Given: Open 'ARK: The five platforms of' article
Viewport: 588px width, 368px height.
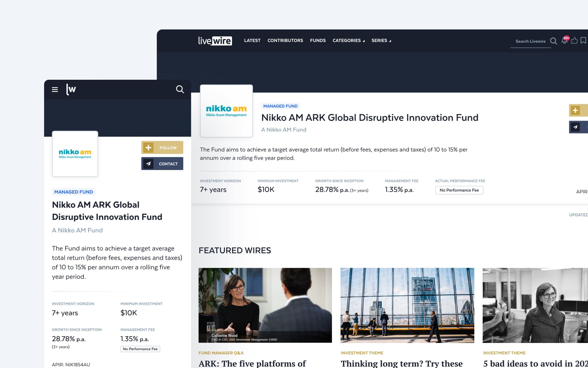Looking at the screenshot, I should point(252,364).
